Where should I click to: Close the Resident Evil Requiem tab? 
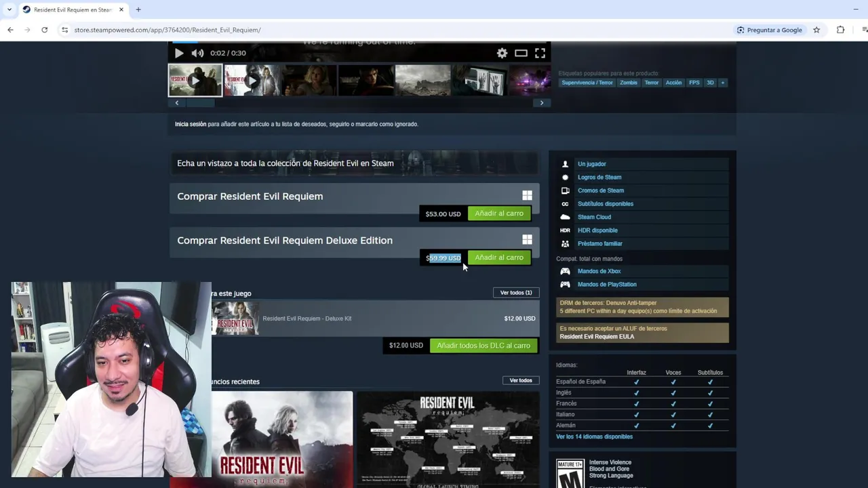pos(121,9)
